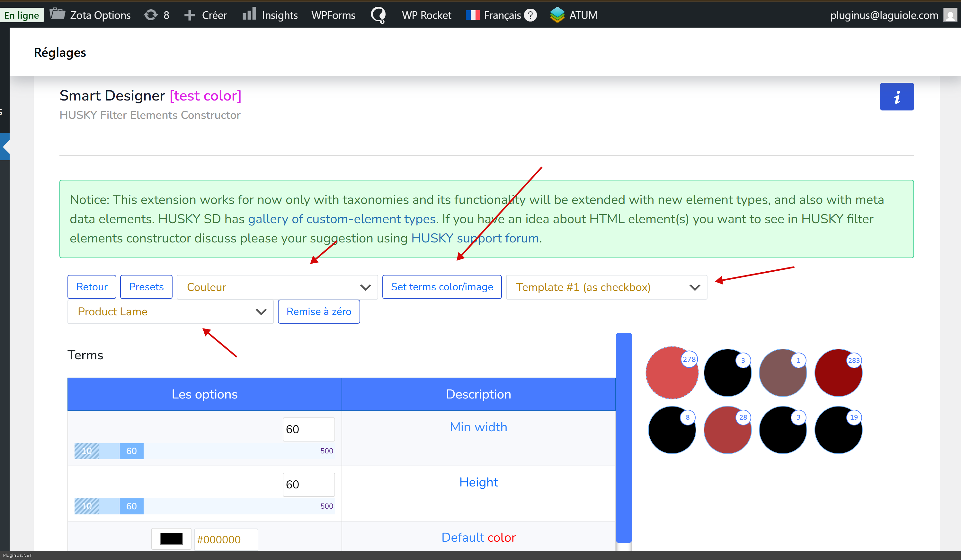Click the ATUM layers icon
This screenshot has width=961, height=560.
click(557, 15)
